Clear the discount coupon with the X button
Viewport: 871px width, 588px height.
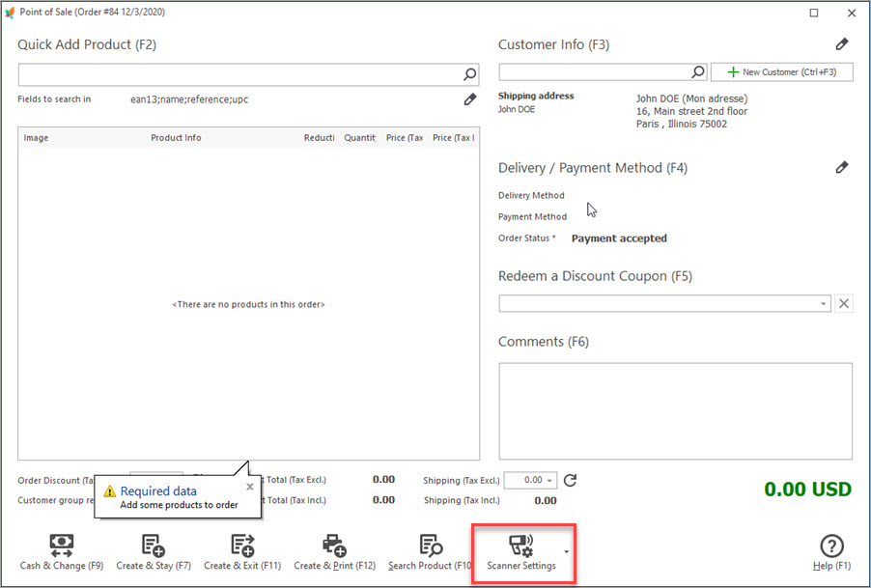point(844,304)
